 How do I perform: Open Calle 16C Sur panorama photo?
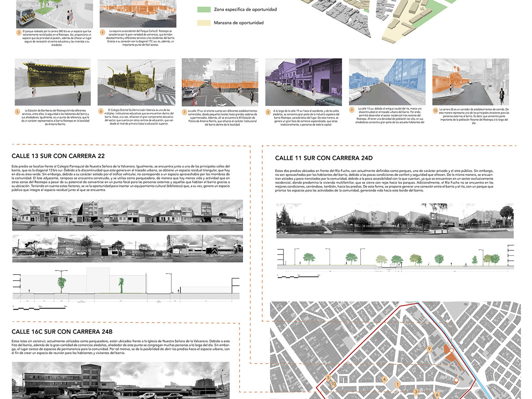tap(120, 380)
